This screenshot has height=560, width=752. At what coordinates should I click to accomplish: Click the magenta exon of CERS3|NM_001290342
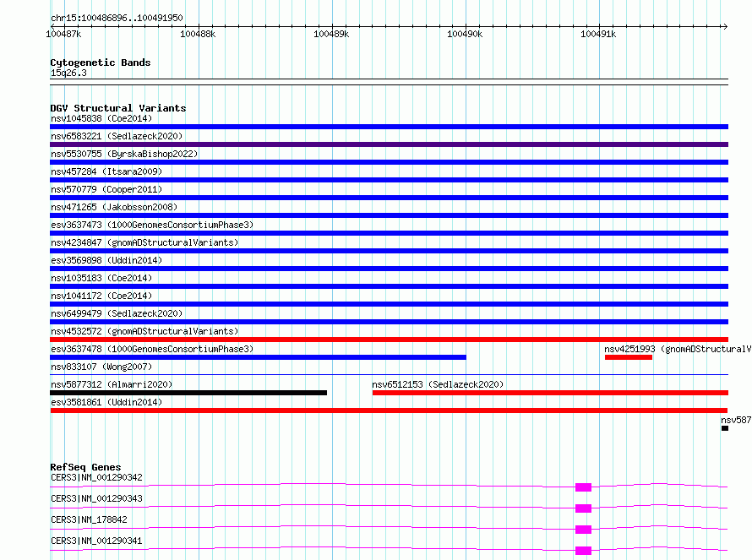[x=583, y=487]
